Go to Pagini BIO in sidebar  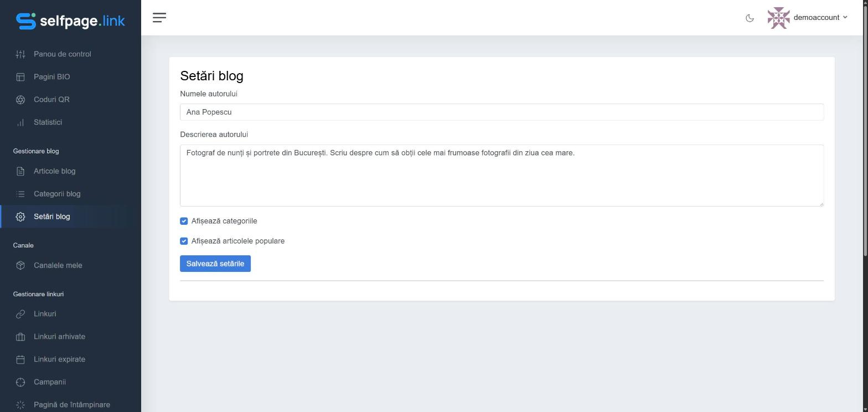tap(70, 77)
